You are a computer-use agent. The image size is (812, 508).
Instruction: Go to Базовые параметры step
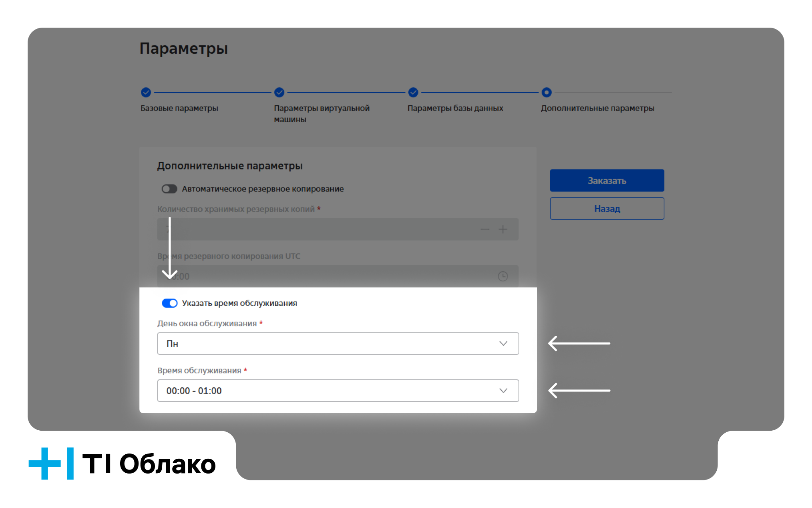pos(179,108)
